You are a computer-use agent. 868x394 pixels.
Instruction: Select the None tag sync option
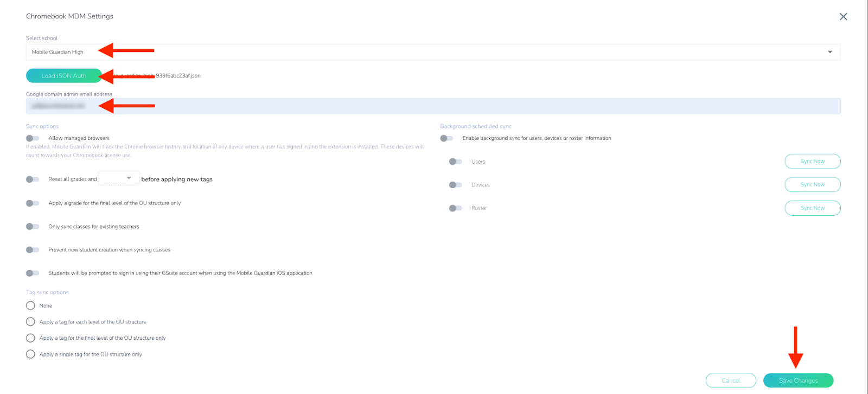click(30, 306)
